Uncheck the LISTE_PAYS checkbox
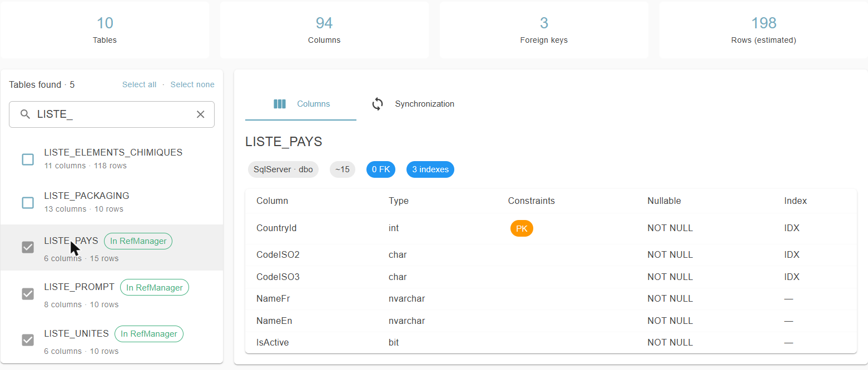The width and height of the screenshot is (868, 370). coord(28,247)
